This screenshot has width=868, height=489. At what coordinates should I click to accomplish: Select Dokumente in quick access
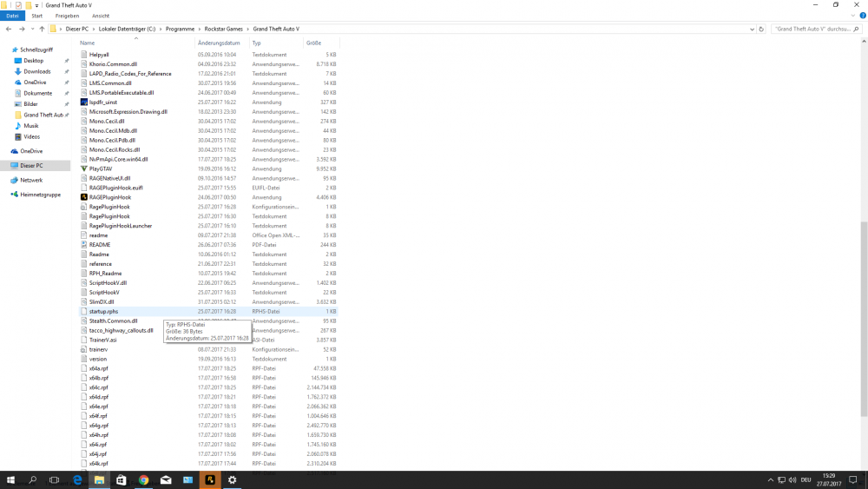[37, 94]
